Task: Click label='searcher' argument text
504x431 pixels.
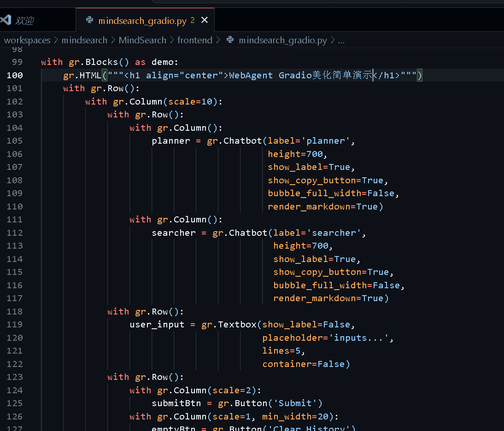Action: (x=317, y=233)
